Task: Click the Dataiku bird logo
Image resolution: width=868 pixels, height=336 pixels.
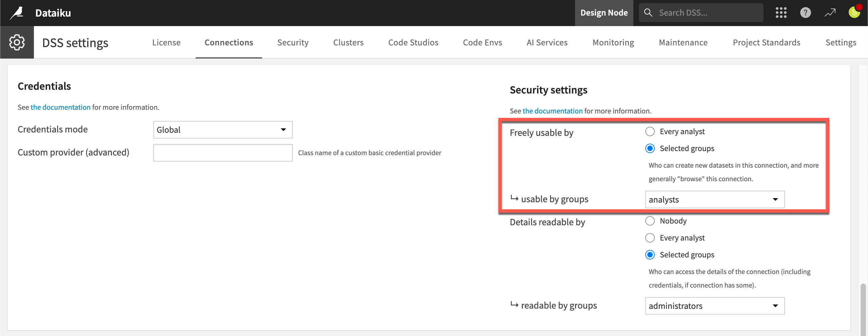Action: tap(17, 13)
